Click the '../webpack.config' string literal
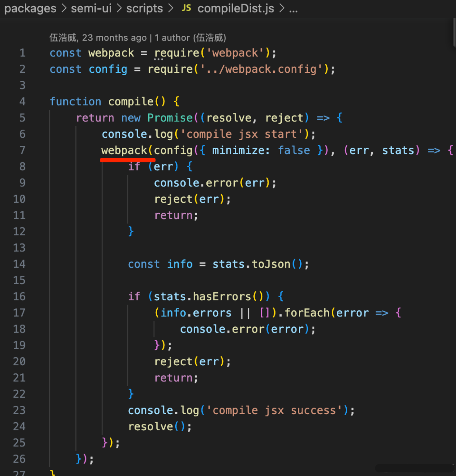The height and width of the screenshot is (476, 456). 261,69
